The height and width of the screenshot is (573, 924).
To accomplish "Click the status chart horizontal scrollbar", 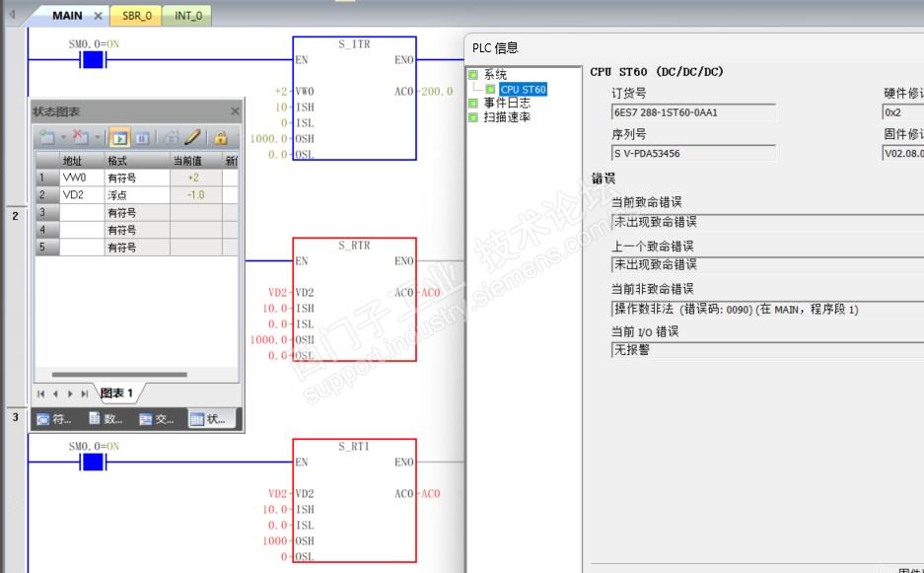I will [x=119, y=375].
